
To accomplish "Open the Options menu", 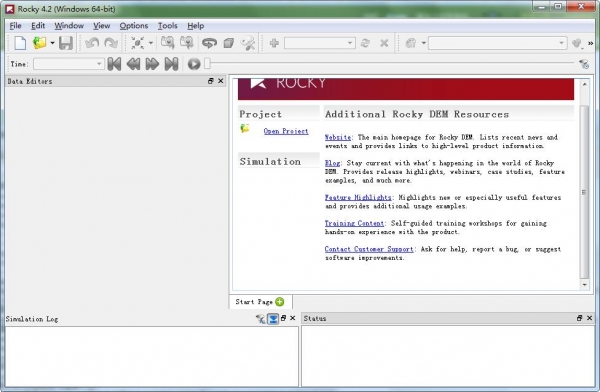I will tap(134, 26).
